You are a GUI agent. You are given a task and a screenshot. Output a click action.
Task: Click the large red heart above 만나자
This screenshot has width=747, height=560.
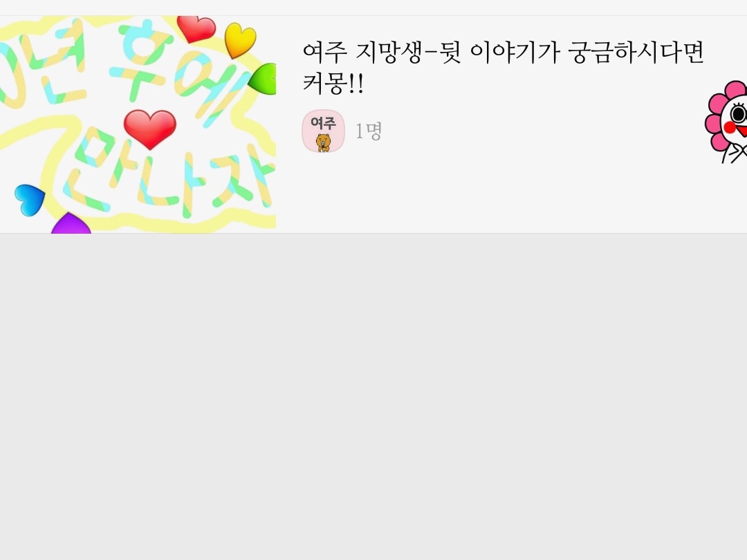pyautogui.click(x=150, y=129)
